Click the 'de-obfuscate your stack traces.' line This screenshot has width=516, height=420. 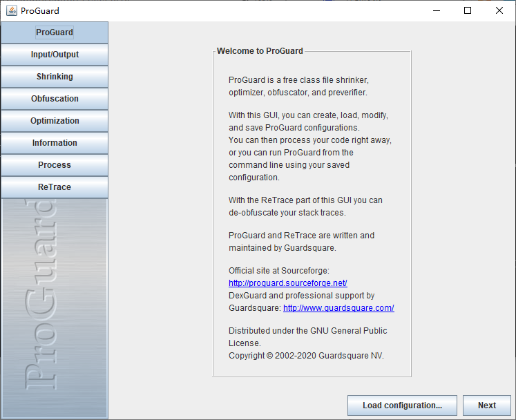(287, 213)
